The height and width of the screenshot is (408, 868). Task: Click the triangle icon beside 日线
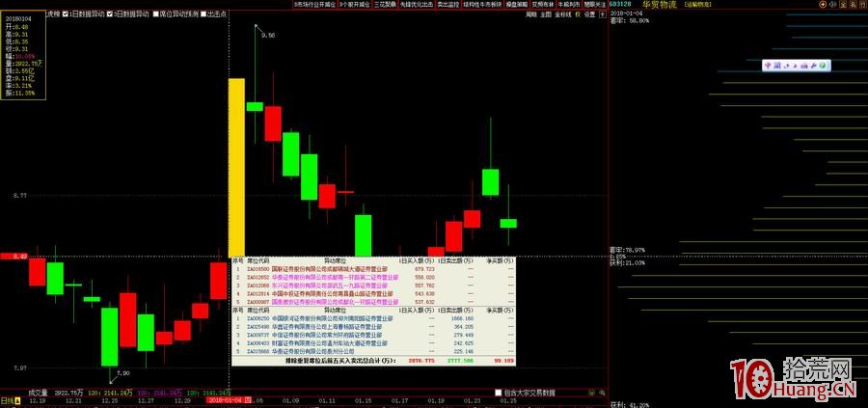click(x=17, y=399)
